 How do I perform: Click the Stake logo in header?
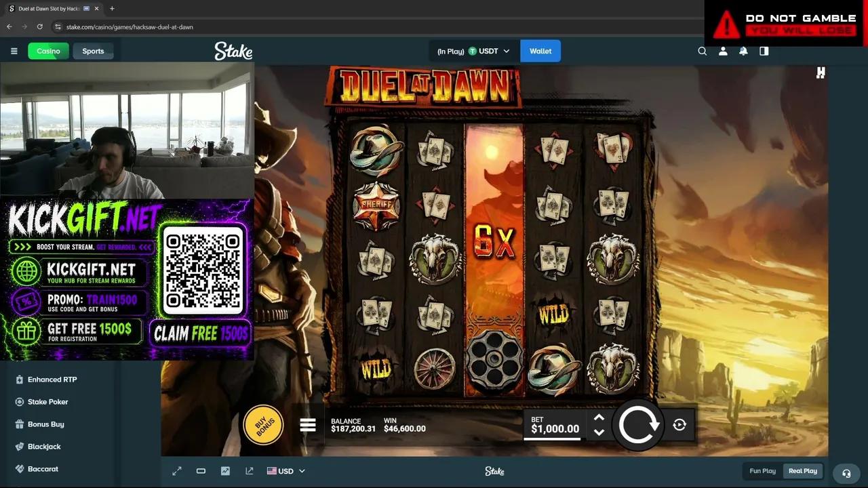pos(233,51)
